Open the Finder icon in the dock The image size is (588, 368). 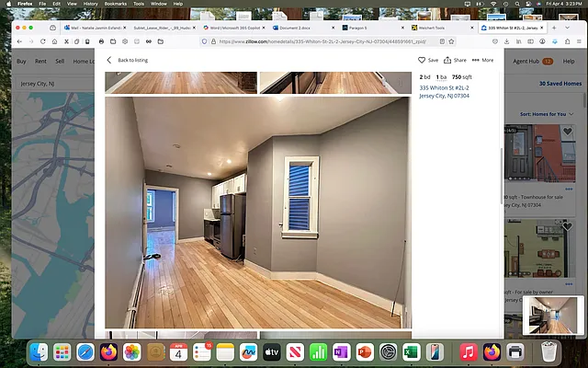[x=39, y=352]
